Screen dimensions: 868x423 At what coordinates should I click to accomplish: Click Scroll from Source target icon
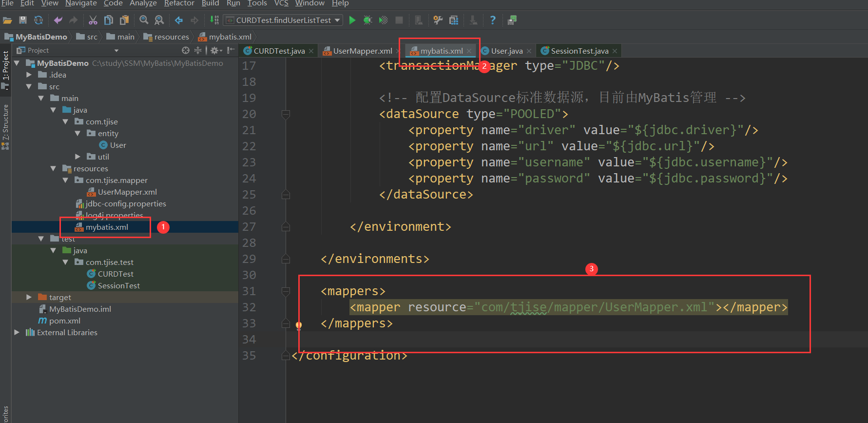tap(185, 50)
